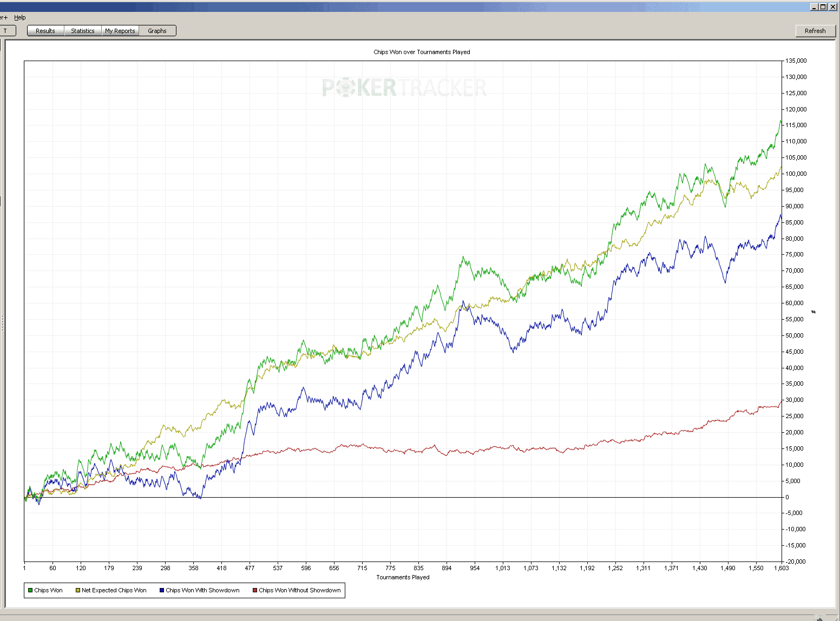Click the blue Chips Won With Showdown swatch
The width and height of the screenshot is (840, 621).
pos(162,590)
